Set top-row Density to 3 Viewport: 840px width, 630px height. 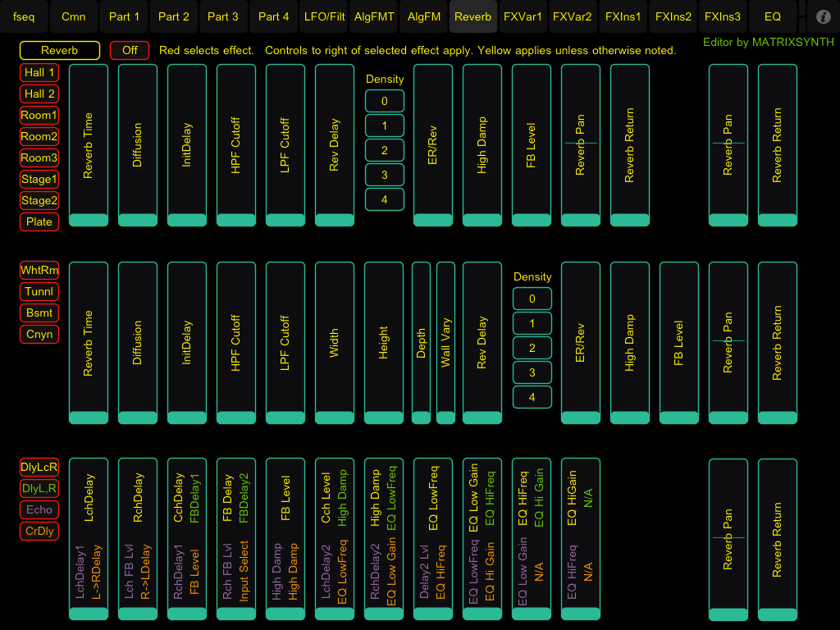[x=385, y=175]
